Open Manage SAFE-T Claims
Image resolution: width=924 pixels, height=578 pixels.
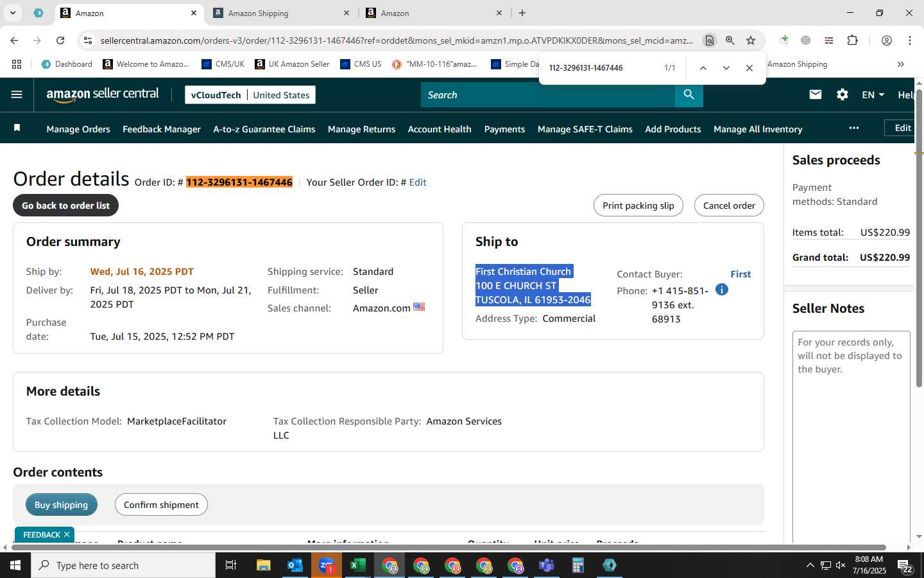coord(585,129)
